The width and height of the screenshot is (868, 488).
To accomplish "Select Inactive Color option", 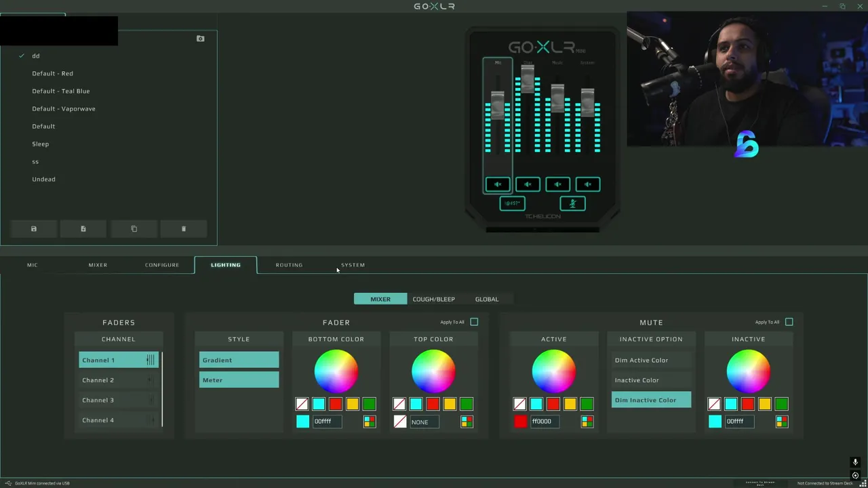I will pos(651,380).
